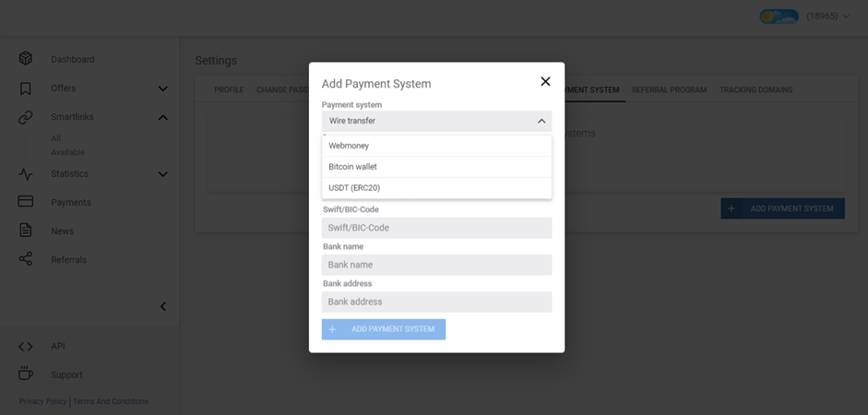The width and height of the screenshot is (868, 415).
Task: Click the News document icon
Action: 26,231
